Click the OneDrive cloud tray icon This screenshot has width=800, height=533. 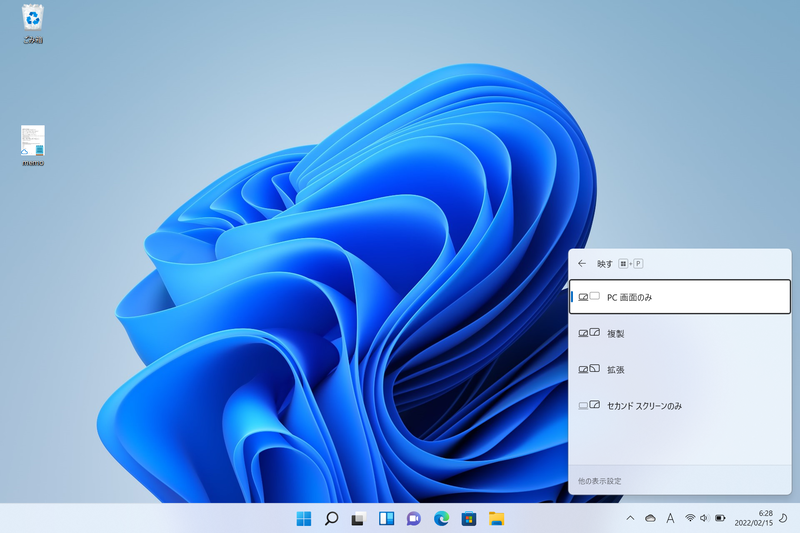click(x=650, y=518)
